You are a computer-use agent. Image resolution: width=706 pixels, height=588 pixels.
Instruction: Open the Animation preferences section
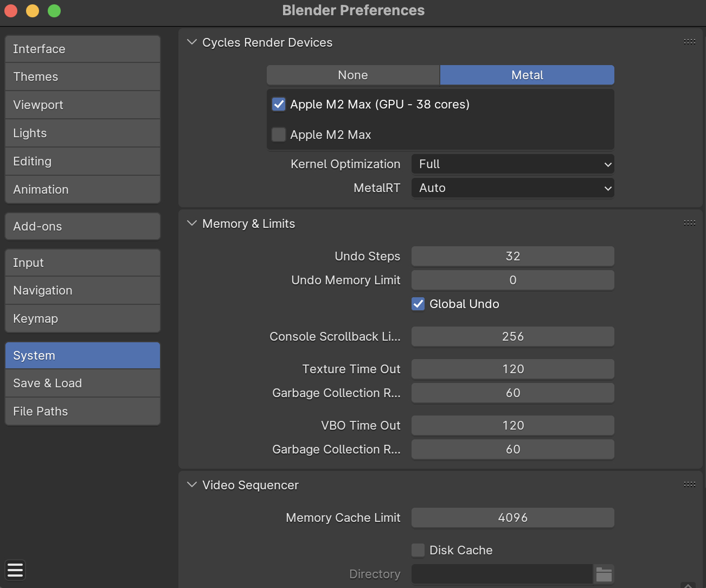82,189
